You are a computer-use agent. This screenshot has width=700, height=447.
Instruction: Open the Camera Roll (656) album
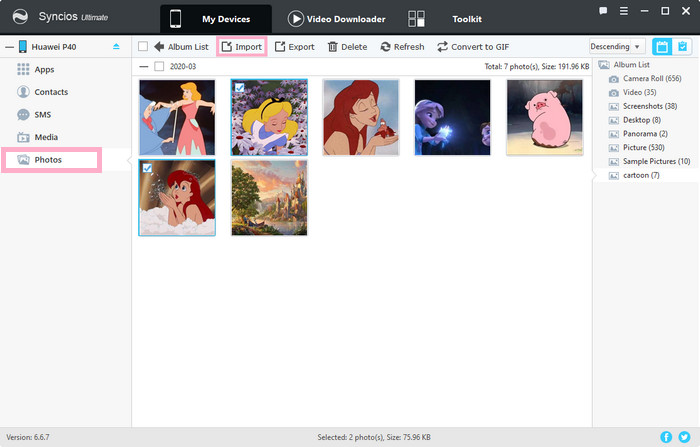(x=645, y=79)
